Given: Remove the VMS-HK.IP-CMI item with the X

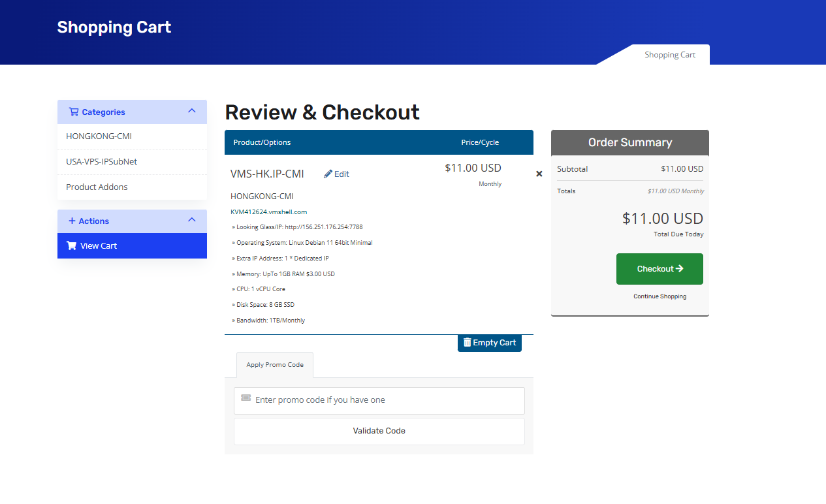Looking at the screenshot, I should (x=539, y=174).
